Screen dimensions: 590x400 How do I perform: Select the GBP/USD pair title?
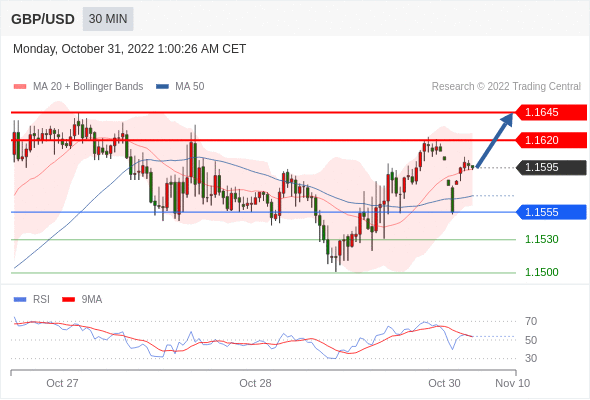pos(43,19)
